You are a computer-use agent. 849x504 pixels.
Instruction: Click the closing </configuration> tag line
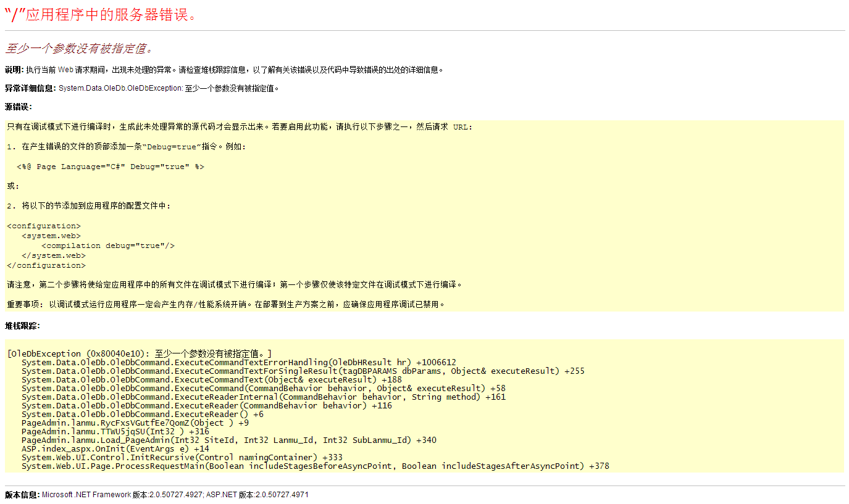[46, 265]
